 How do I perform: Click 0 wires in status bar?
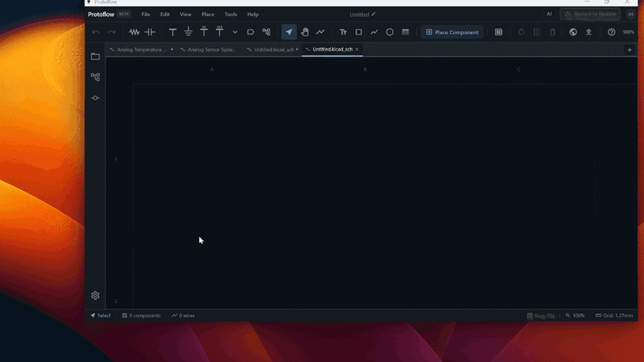[x=184, y=315]
